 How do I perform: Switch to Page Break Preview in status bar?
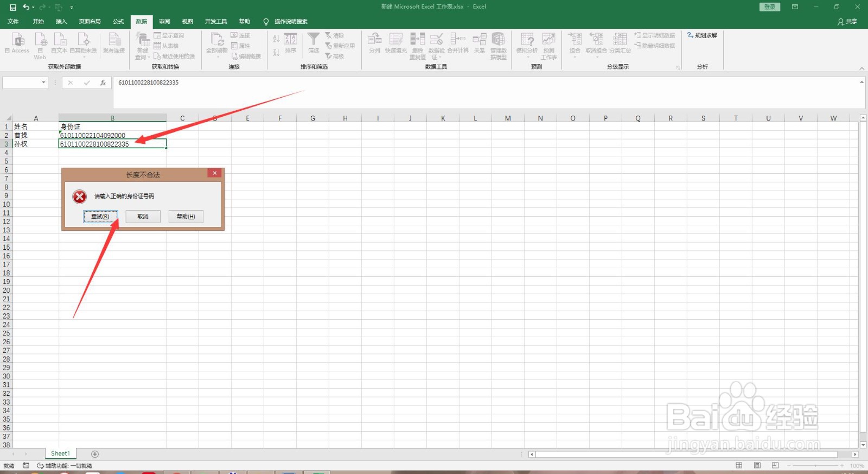coord(775,465)
